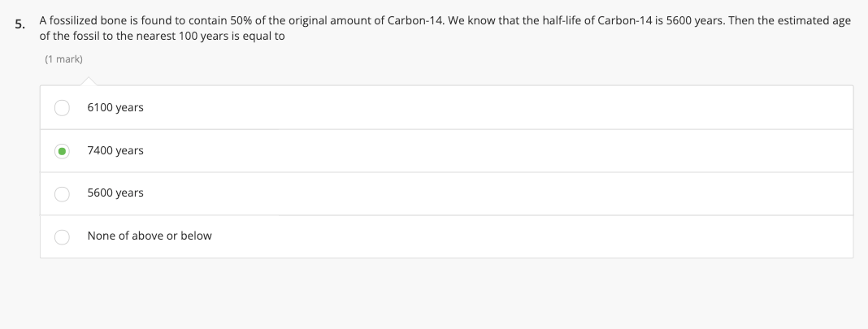The width and height of the screenshot is (868, 329).
Task: Click the empty right side of the 6100 years row
Action: (x=569, y=108)
